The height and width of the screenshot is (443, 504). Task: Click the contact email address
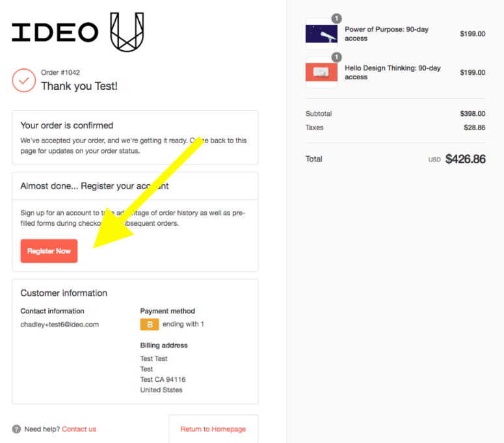[x=60, y=325]
